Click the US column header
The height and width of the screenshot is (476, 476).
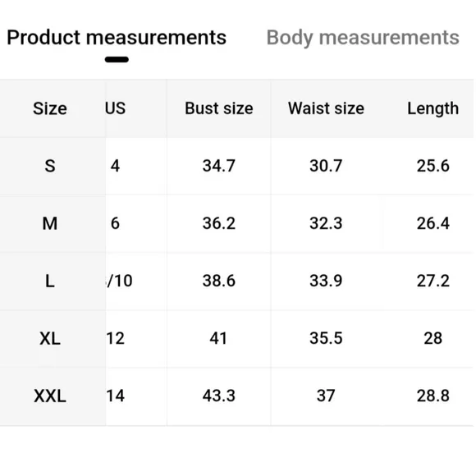point(116,108)
